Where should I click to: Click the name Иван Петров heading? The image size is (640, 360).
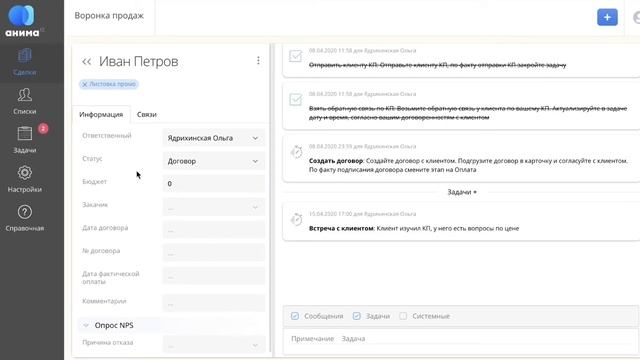[138, 62]
